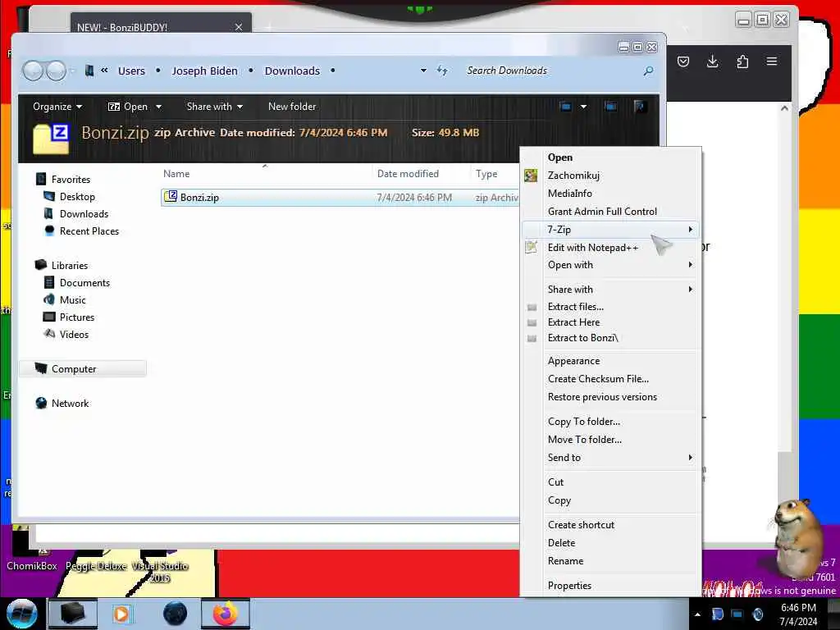Image resolution: width=840 pixels, height=630 pixels.
Task: Open the file explorer taskbar icon
Action: (x=72, y=614)
